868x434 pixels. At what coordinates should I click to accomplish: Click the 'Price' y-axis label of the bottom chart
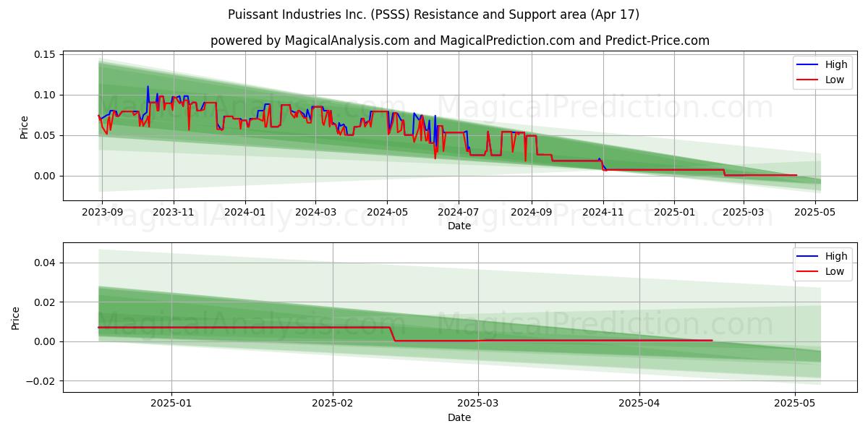click(x=16, y=318)
